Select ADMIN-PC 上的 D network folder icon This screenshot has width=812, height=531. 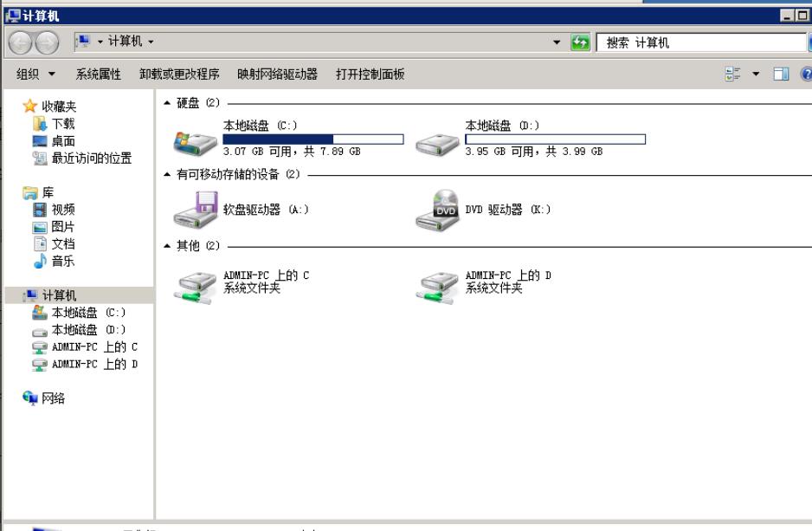[437, 288]
